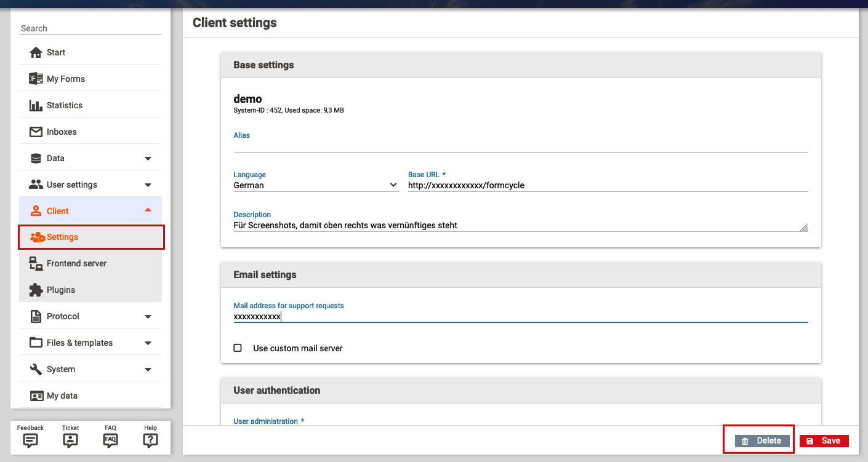
Task: Open the Help question mark icon
Action: (150, 440)
